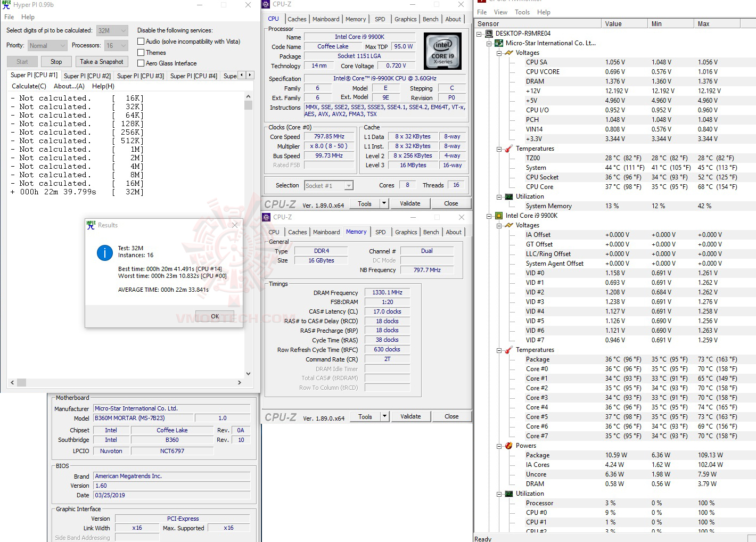Collapse the DESKTOP-R9MRE04 tree node
This screenshot has width=756, height=542.
tap(479, 34)
